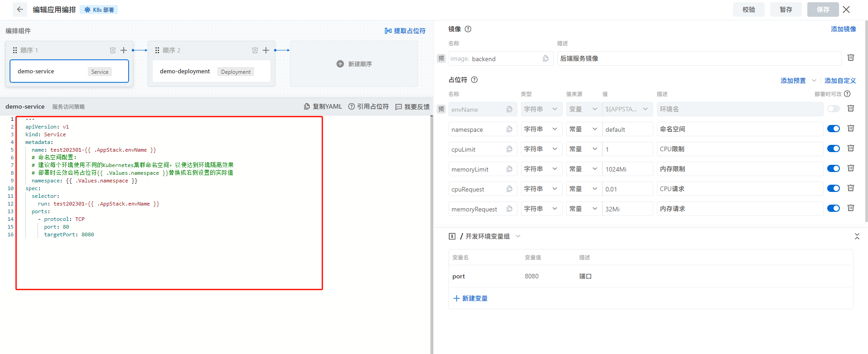Viewport: 868px width, 354px height.
Task: Click 复制YAML
Action: click(323, 106)
